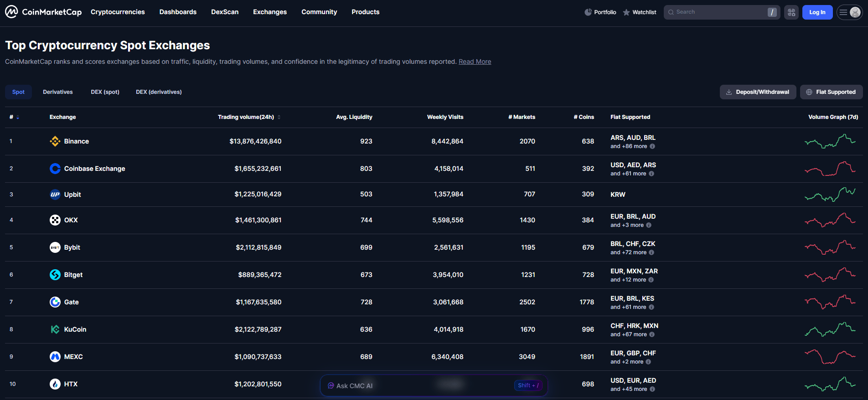Viewport: 868px width, 400px height.
Task: Open the Read More link
Action: pos(475,62)
